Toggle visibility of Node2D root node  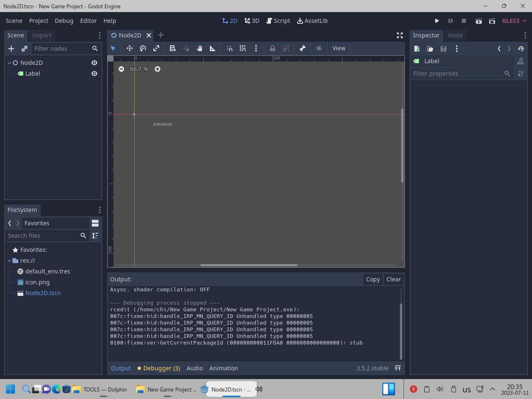94,63
